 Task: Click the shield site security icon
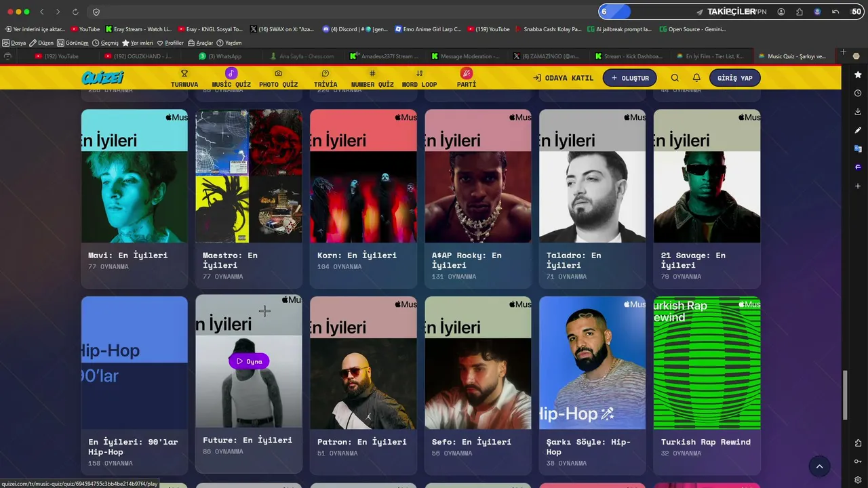pyautogui.click(x=96, y=12)
